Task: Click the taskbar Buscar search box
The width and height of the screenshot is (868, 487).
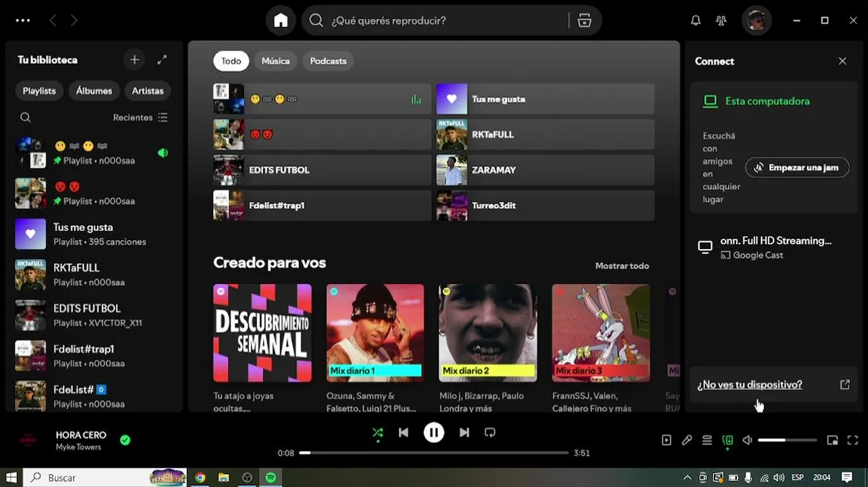Action: click(105, 478)
